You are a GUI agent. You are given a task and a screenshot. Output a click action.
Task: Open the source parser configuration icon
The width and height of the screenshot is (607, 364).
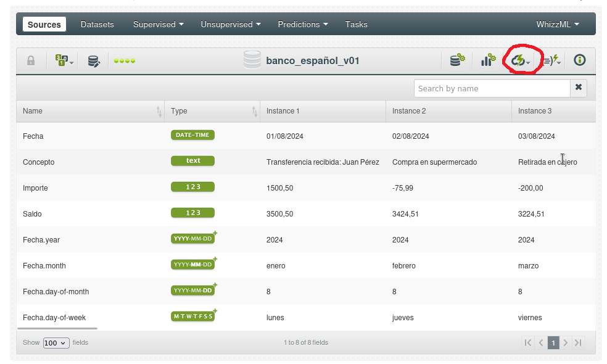click(x=94, y=60)
